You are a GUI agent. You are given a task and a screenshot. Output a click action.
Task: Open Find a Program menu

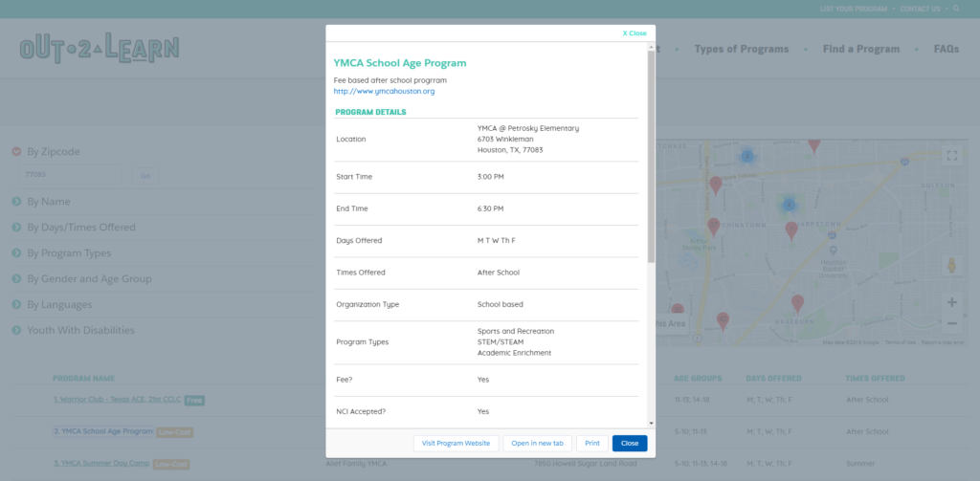[x=861, y=50]
